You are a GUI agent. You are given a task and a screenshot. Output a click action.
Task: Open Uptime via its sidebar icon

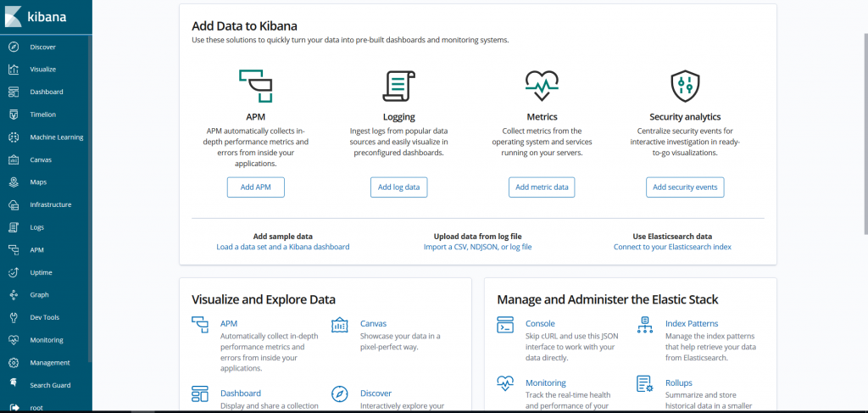[x=14, y=272]
